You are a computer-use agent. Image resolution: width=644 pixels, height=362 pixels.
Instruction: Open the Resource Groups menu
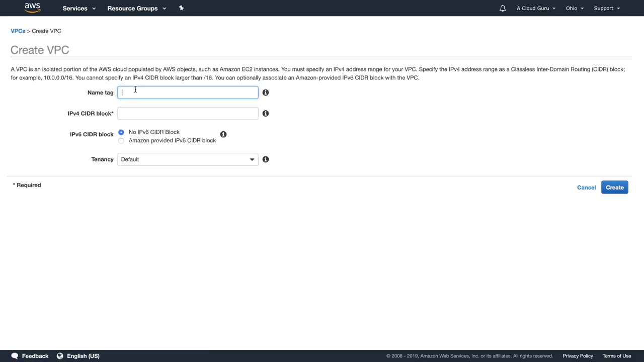pos(136,9)
